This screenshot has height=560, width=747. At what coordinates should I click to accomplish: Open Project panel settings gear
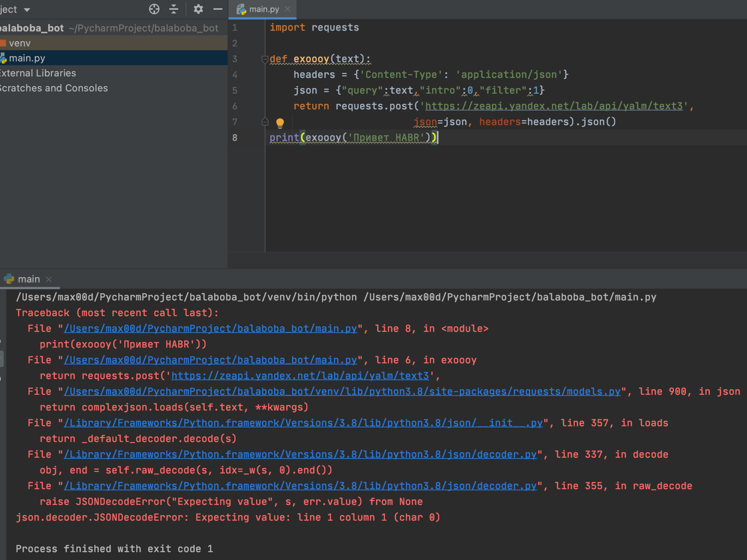[198, 9]
